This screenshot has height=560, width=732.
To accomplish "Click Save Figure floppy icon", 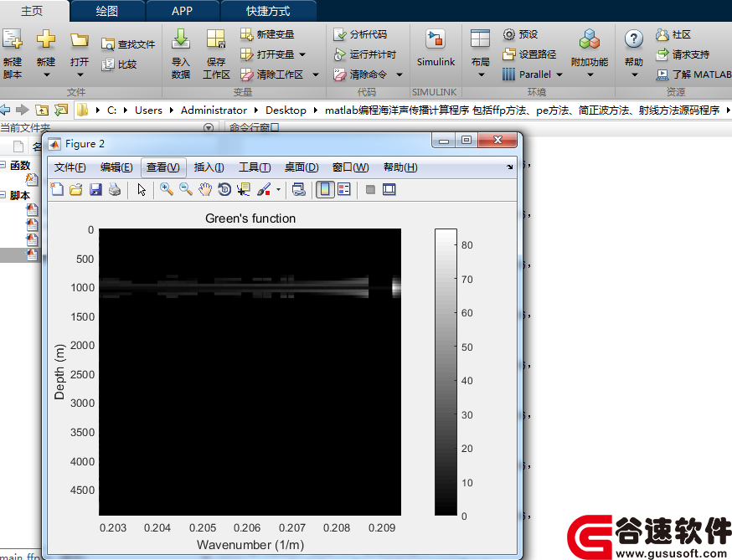I will pyautogui.click(x=95, y=189).
